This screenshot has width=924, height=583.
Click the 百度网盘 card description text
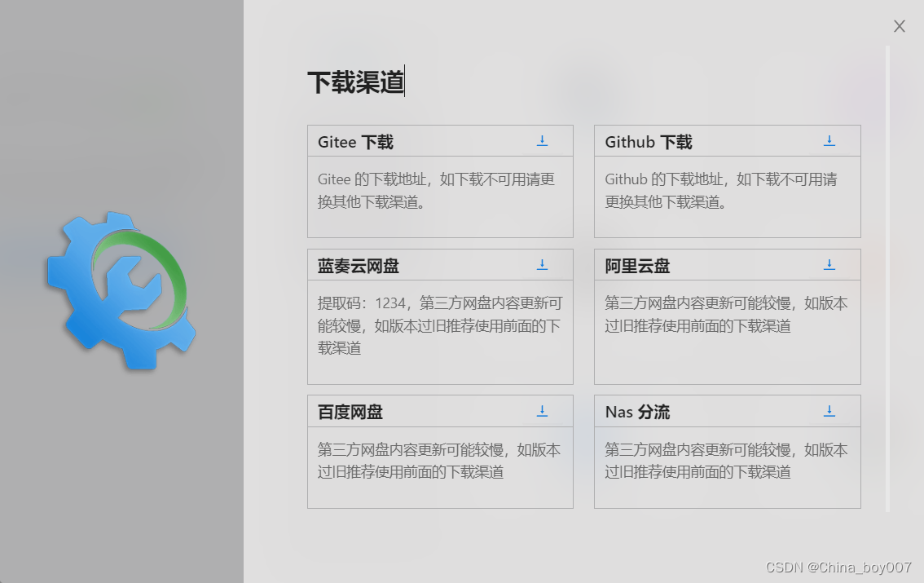[x=439, y=461]
